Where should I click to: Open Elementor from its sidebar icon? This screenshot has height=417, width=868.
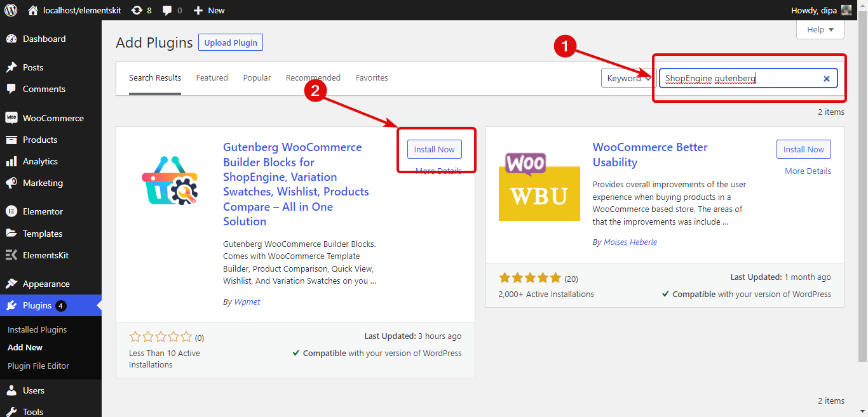pyautogui.click(x=12, y=211)
